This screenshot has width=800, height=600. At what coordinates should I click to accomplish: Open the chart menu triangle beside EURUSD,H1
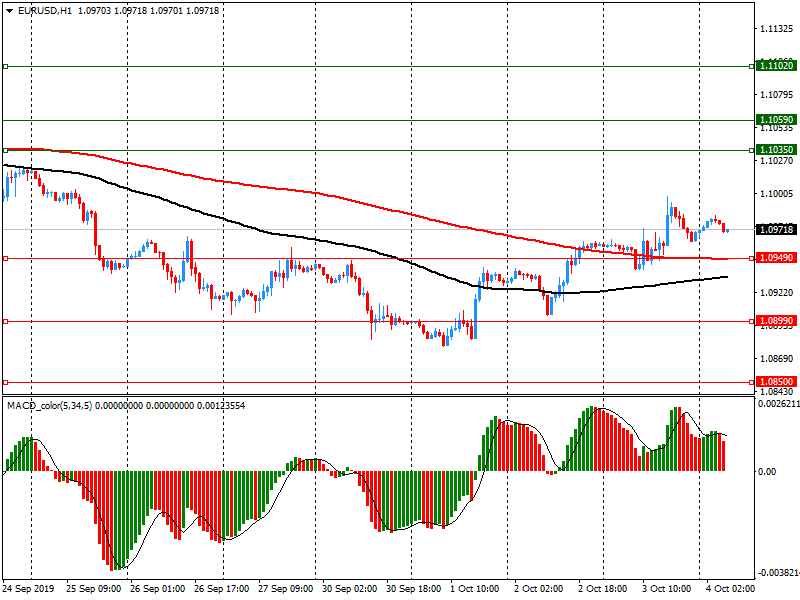(x=9, y=10)
